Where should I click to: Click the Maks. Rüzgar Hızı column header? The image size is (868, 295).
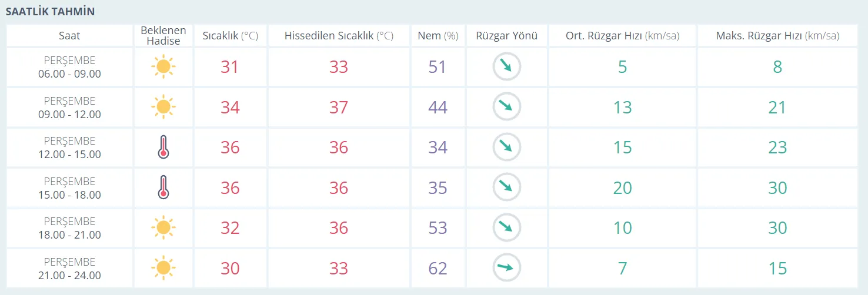[777, 35]
